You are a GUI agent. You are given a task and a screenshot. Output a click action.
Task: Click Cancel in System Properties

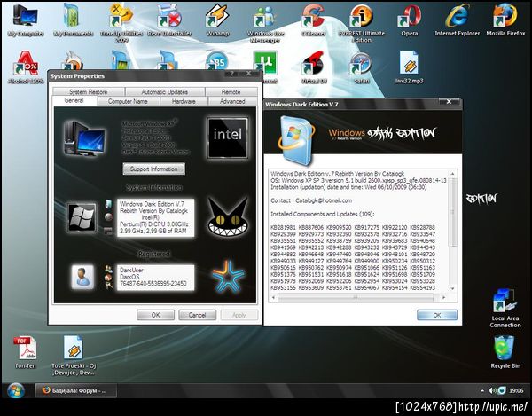coord(197,315)
